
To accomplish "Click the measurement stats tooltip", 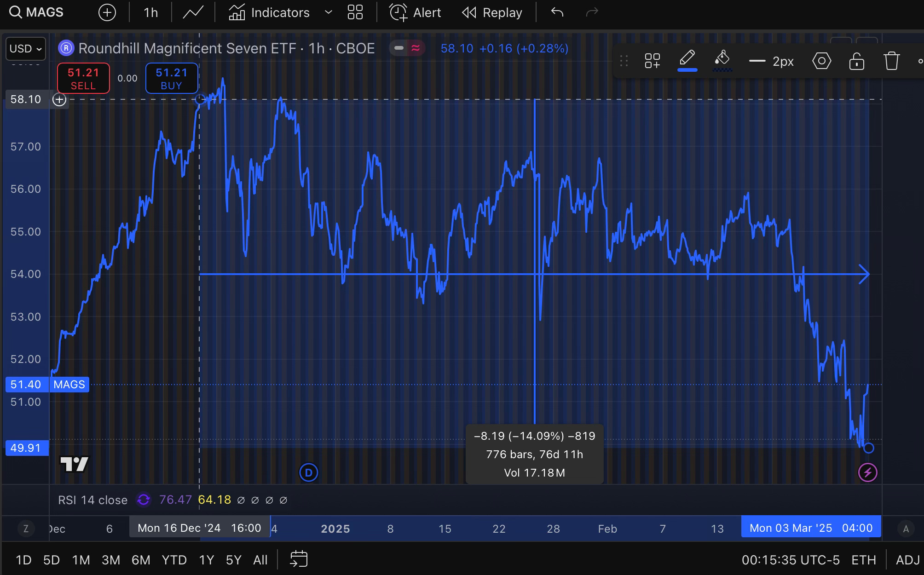I will [x=534, y=454].
